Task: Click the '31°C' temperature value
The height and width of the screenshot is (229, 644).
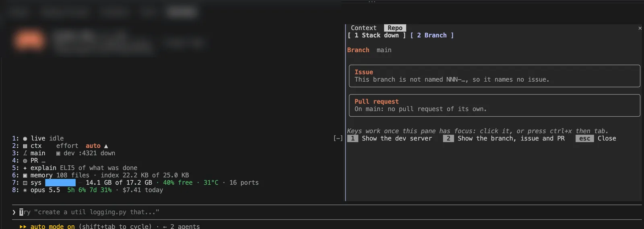Action: pos(211,183)
